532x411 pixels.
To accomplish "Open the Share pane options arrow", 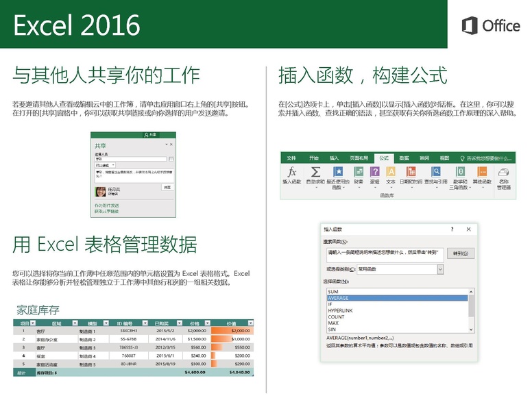I will [x=166, y=145].
